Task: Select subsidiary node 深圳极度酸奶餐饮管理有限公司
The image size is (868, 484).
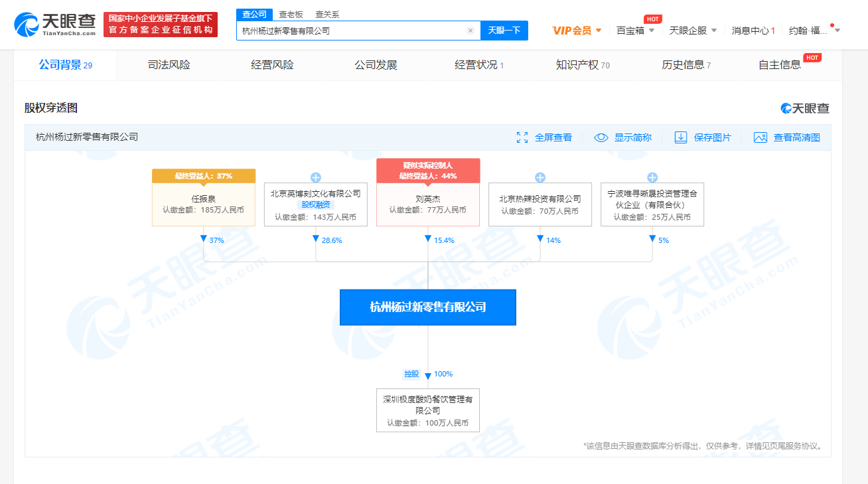Action: pyautogui.click(x=428, y=410)
